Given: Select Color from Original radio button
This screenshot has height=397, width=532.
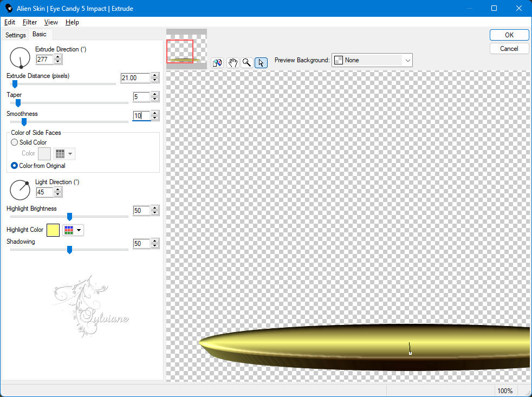Looking at the screenshot, I should pos(14,166).
